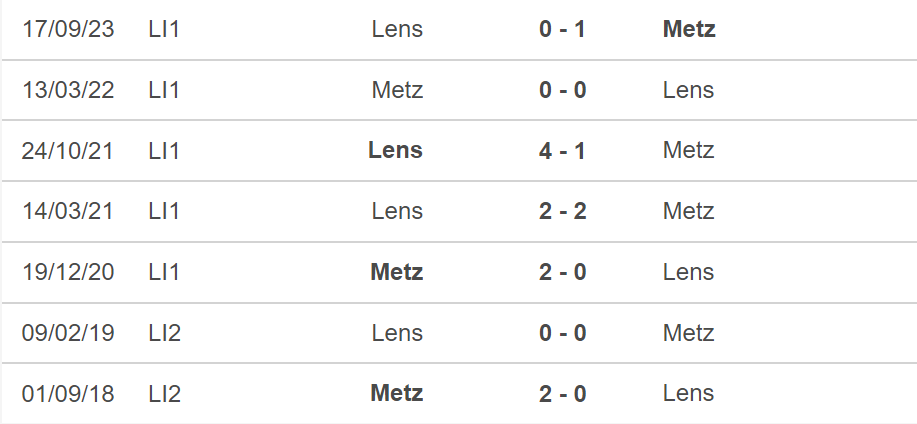Select bold Lens in 24/10/21 row
This screenshot has width=917, height=424.
point(395,150)
